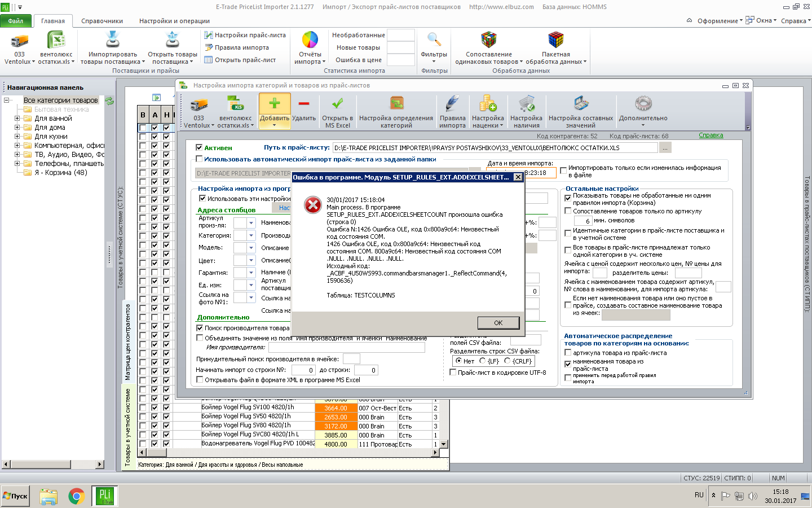Viewport: 812px width, 508px height.
Task: Toggle Импортировать только если изменилась информация checkbox
Action: pos(563,171)
